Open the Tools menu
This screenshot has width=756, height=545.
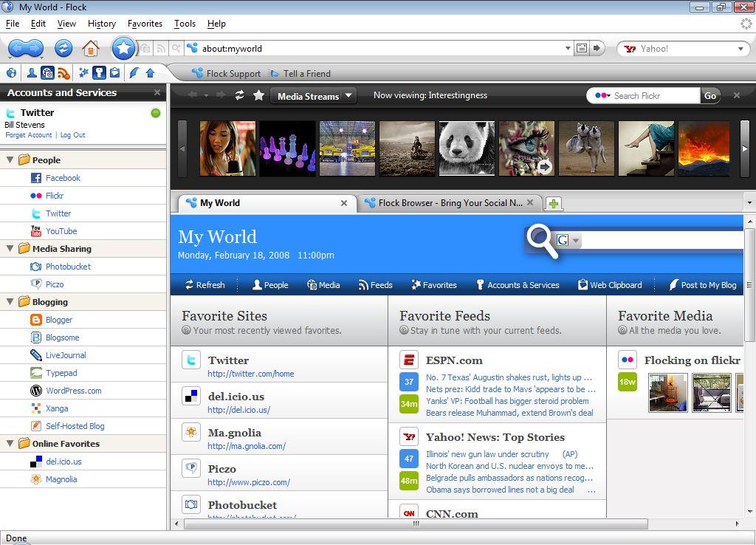[185, 24]
